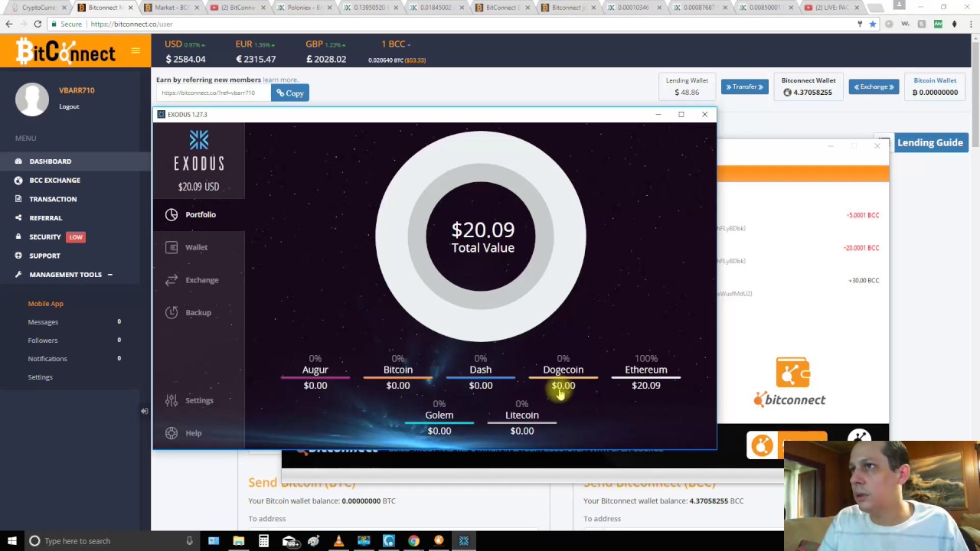Go back in browser
The height and width of the screenshot is (551, 980).
[x=9, y=24]
